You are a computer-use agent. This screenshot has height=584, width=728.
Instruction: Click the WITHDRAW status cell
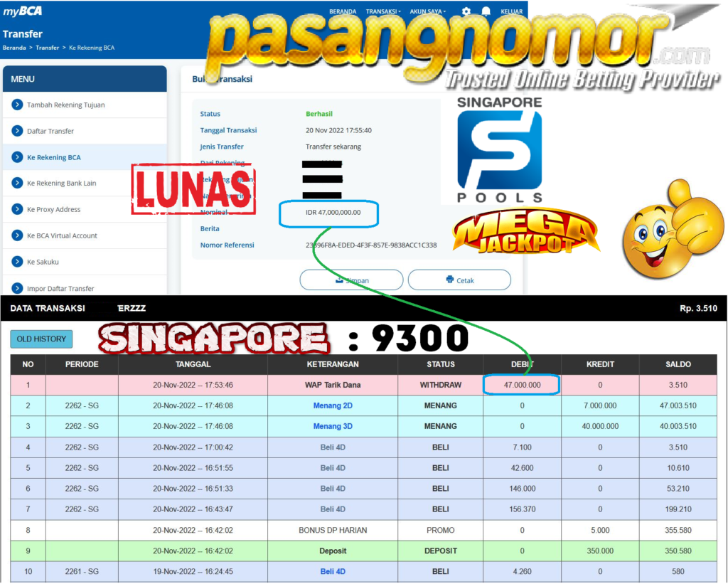(x=441, y=385)
